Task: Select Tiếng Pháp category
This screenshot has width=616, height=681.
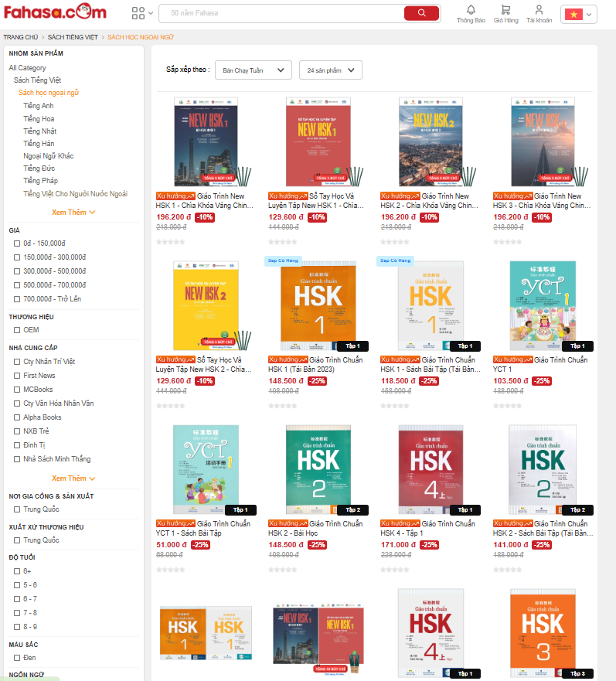Action: tap(40, 181)
